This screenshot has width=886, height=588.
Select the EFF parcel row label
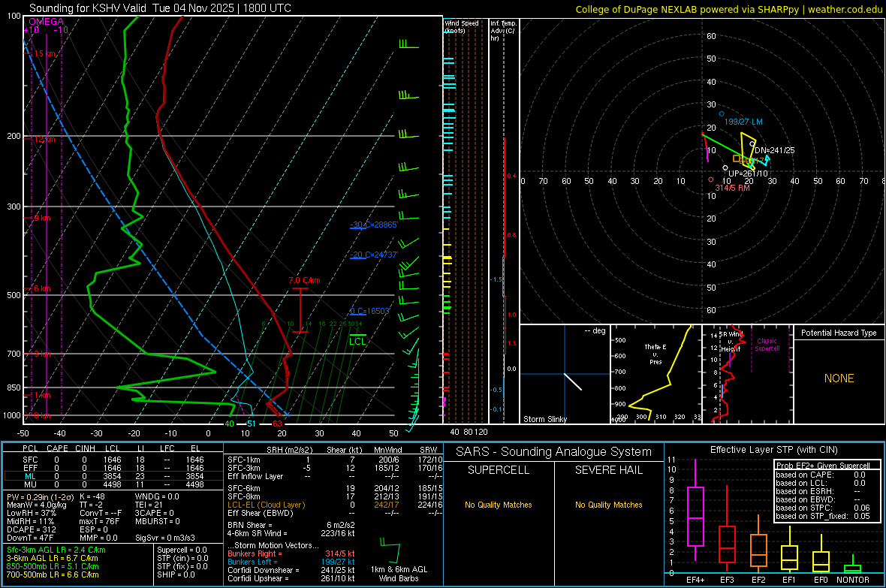click(x=30, y=468)
